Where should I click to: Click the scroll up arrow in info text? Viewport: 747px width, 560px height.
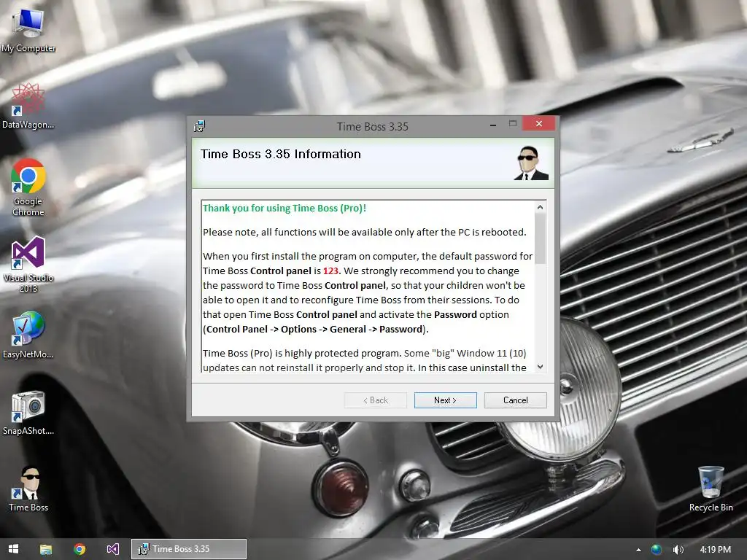click(540, 207)
